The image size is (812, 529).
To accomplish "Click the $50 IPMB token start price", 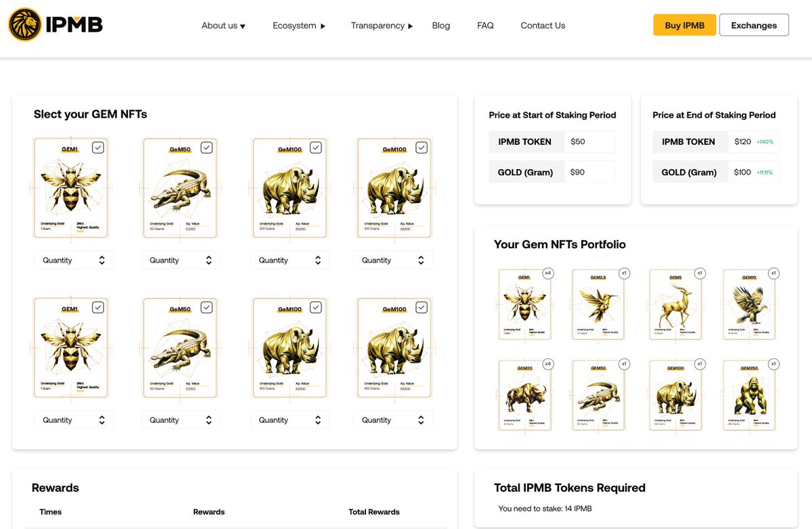I will (x=578, y=141).
